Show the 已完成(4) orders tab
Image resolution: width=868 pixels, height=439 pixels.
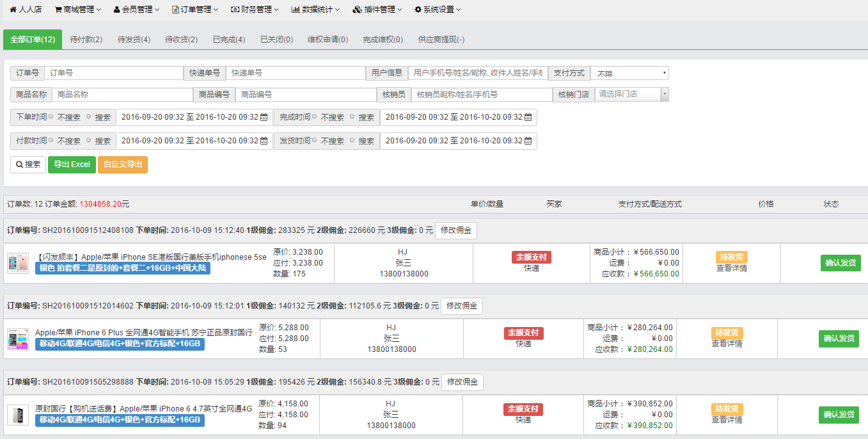click(x=229, y=40)
